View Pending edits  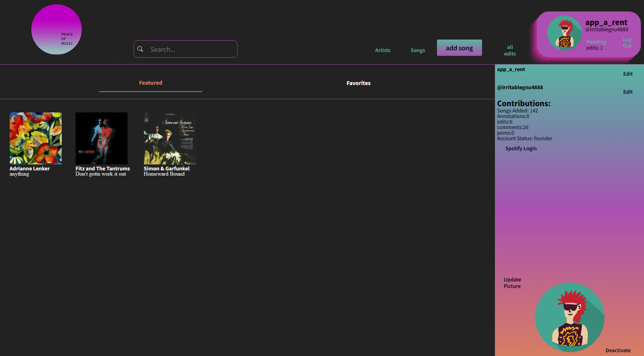(x=596, y=45)
